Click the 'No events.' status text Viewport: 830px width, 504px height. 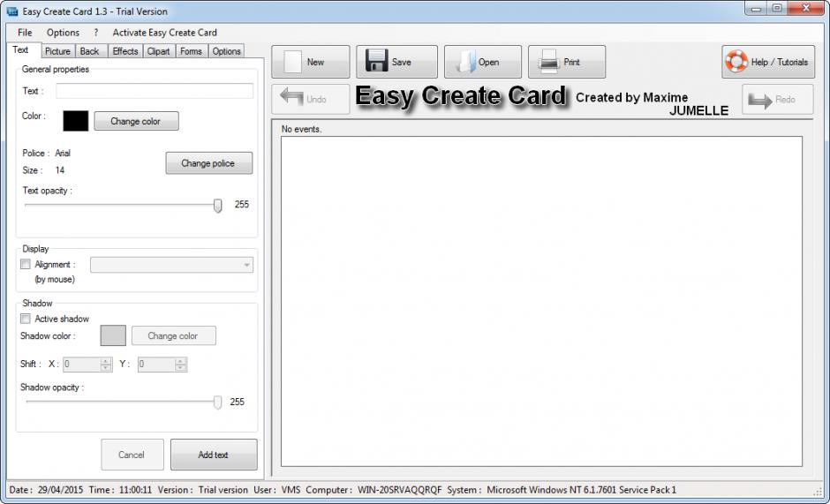point(301,129)
